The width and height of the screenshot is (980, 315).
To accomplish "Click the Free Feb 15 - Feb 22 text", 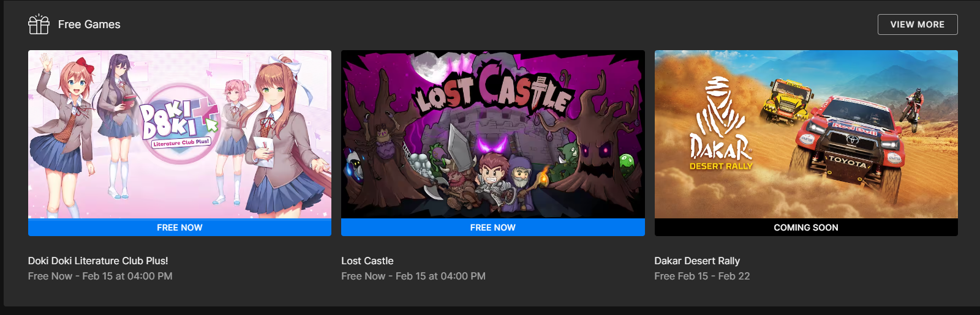I will coord(702,276).
